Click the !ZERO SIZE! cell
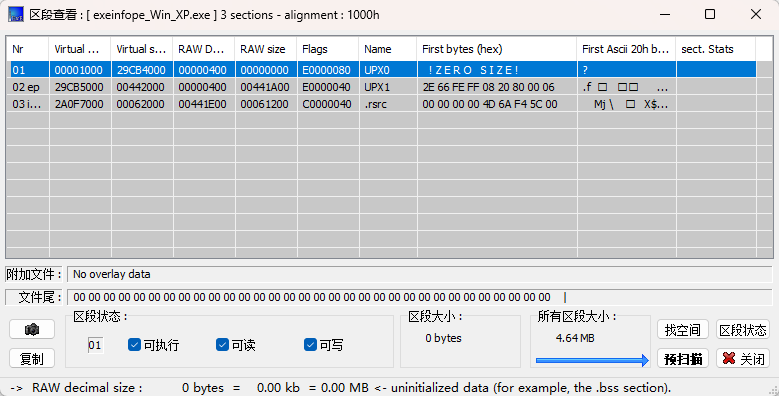This screenshot has width=779, height=396. point(497,70)
